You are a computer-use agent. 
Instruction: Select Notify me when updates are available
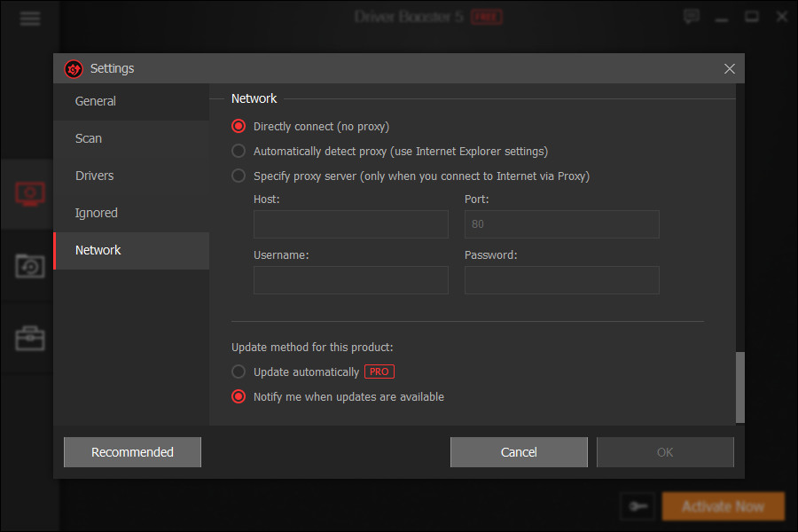[238, 396]
